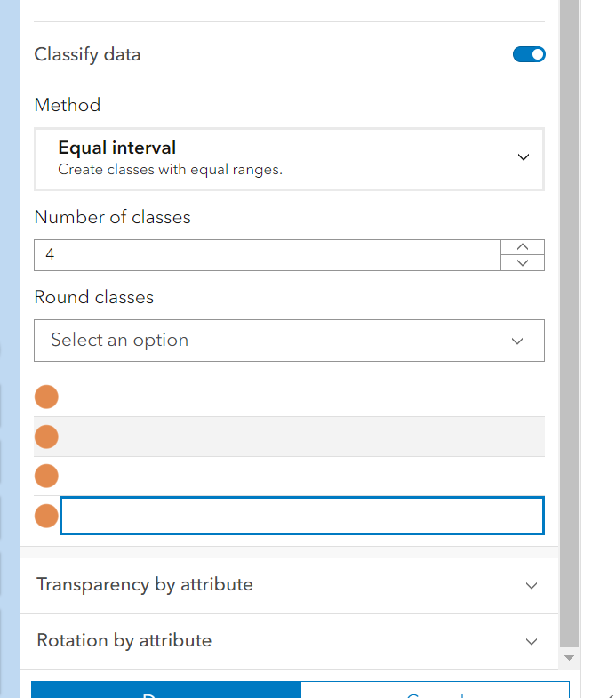
Task: Click the vertical scrollbar thumb
Action: [570, 320]
